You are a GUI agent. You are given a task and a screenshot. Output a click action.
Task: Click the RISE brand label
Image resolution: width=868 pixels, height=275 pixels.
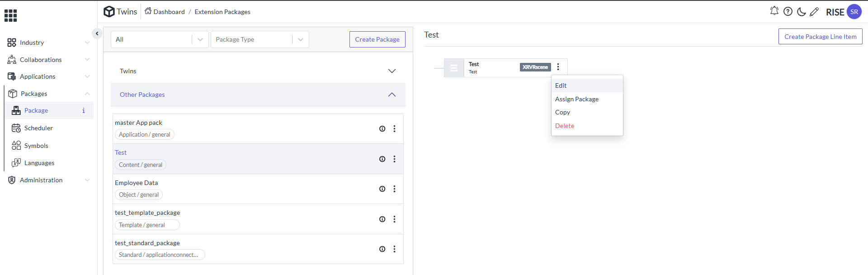tap(835, 12)
